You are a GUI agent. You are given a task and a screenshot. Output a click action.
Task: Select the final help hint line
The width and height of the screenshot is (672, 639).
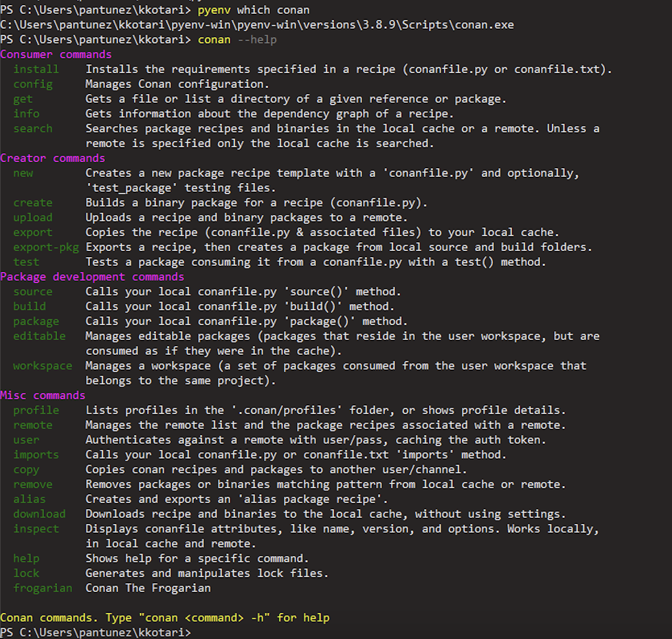[x=165, y=618]
